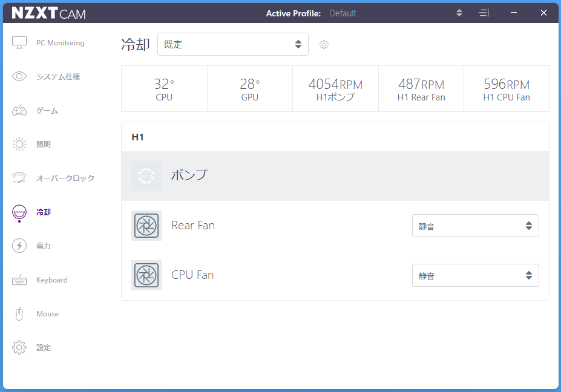
Task: Select the 冷却 cooling sidebar icon
Action: pyautogui.click(x=19, y=212)
